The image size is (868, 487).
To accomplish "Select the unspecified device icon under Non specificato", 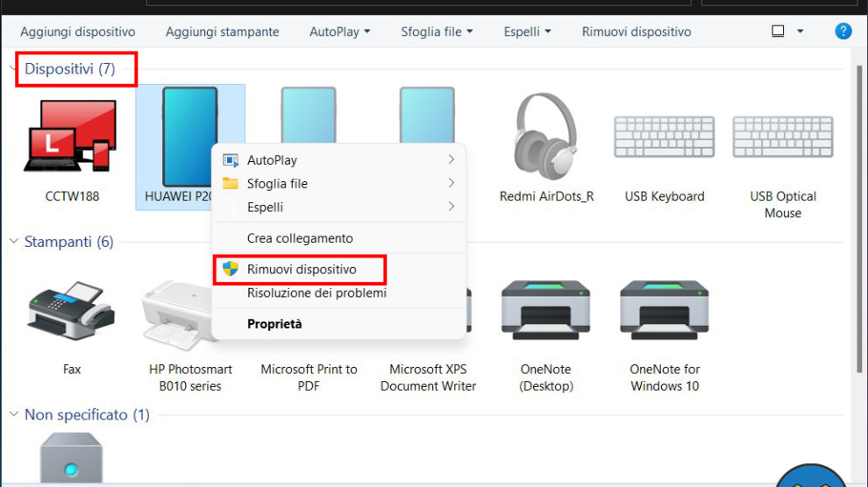I will point(71,458).
